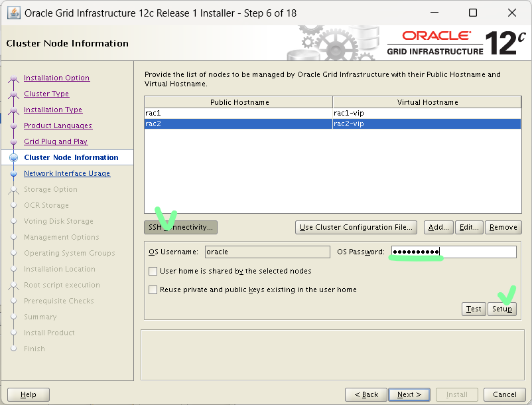The height and width of the screenshot is (405, 532).
Task: Focus the OS Password field
Action: [x=454, y=252]
